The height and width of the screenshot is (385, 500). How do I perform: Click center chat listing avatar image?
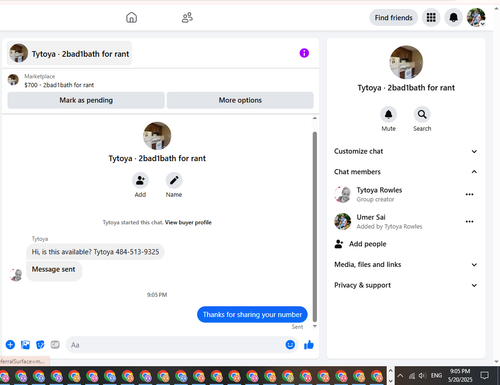157,136
